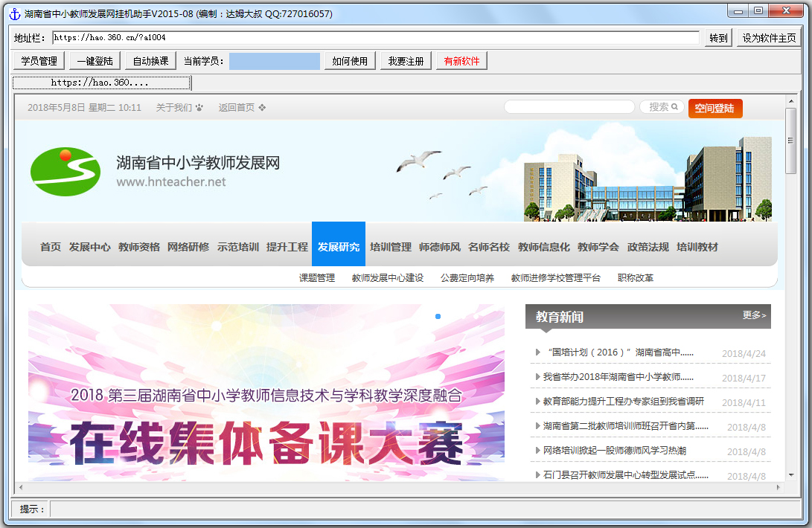Expand the 更多> education news link
The width and height of the screenshot is (812, 528).
(x=753, y=315)
